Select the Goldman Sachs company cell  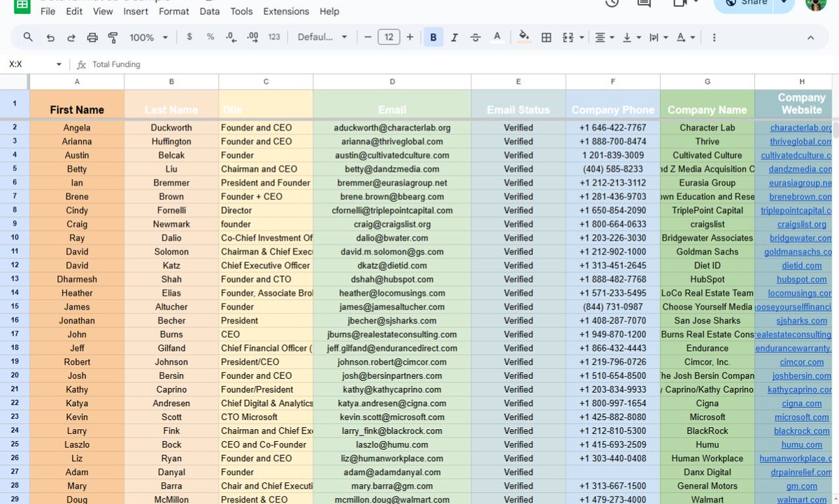click(x=708, y=252)
